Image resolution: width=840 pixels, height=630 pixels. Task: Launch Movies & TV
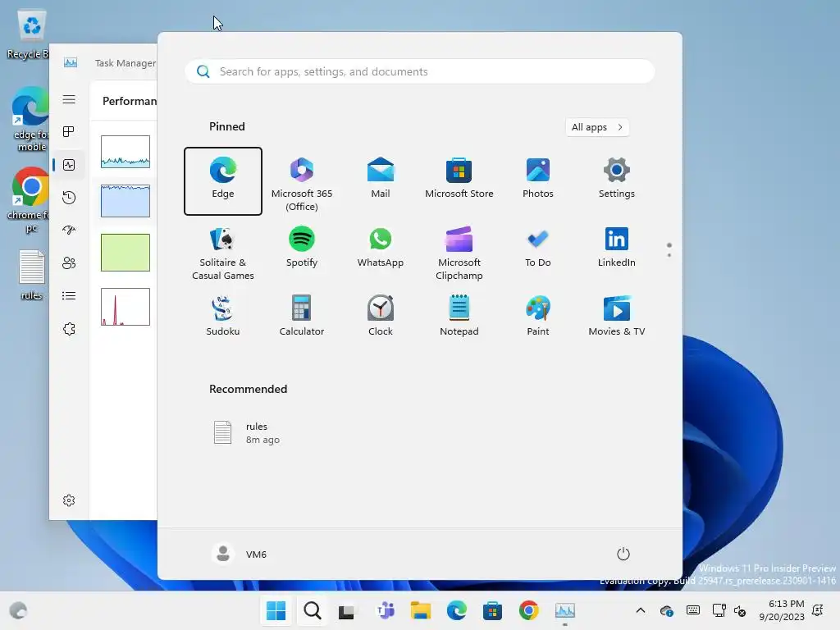tap(617, 316)
